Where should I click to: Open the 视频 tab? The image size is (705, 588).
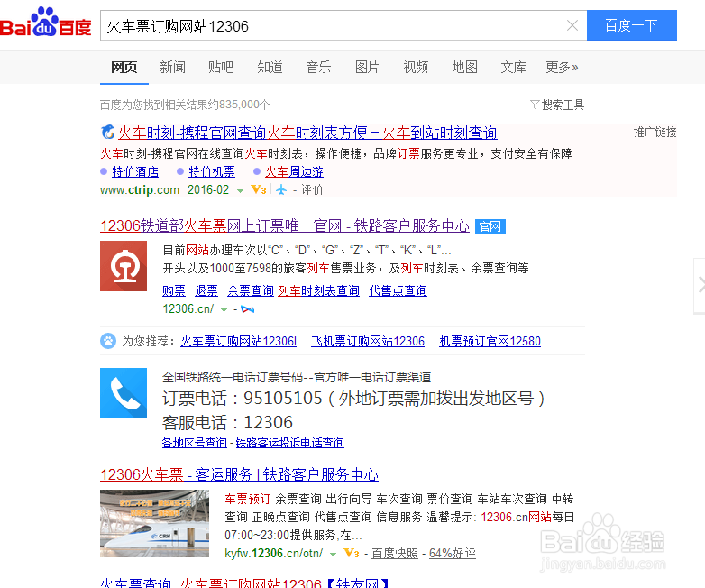(416, 67)
